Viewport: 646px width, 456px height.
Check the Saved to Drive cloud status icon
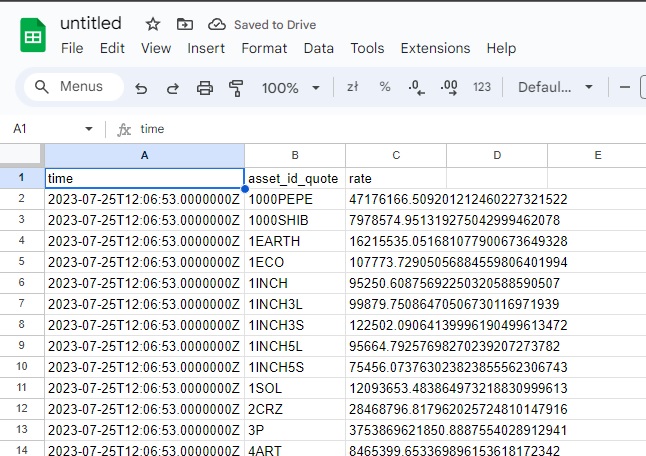click(217, 25)
